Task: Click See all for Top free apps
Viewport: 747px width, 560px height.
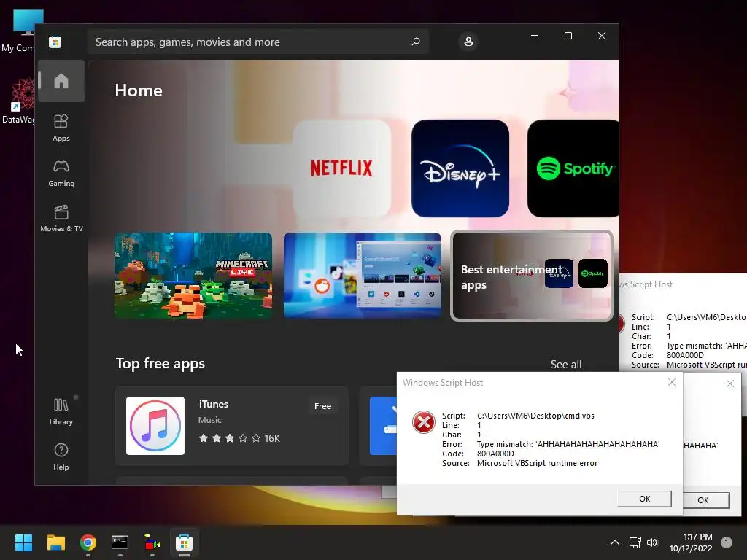Action: click(x=566, y=365)
